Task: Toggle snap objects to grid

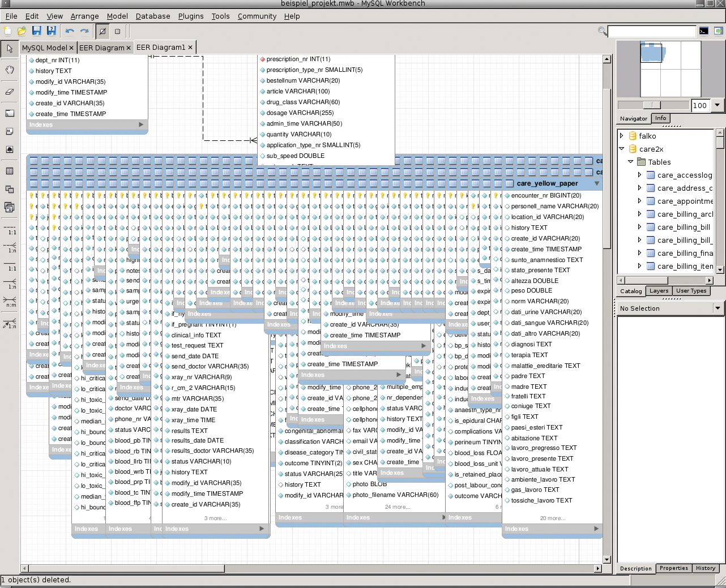Action: coord(117,31)
